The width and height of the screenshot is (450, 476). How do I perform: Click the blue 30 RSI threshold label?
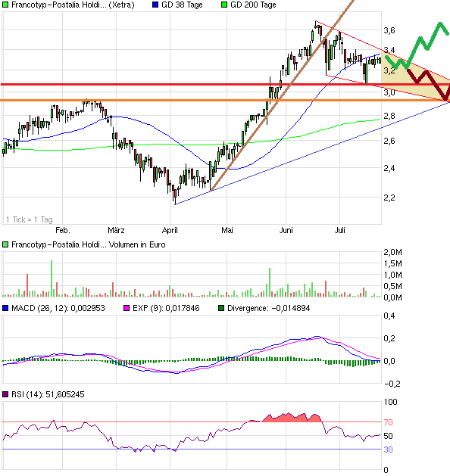tap(389, 450)
